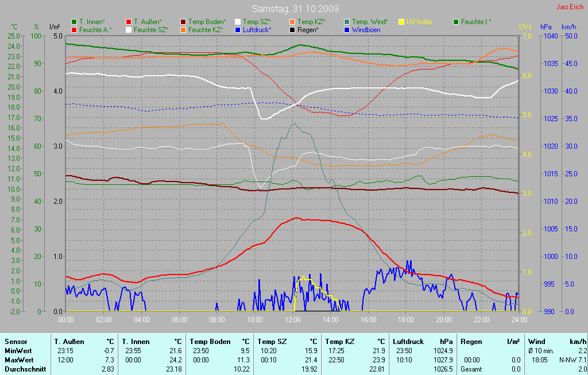Click the white Temp SZ legend square
The width and height of the screenshot is (588, 375).
[238, 22]
